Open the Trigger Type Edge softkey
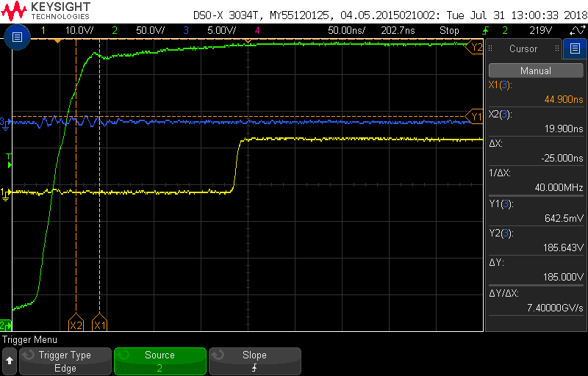The height and width of the screenshot is (376, 588). click(65, 361)
